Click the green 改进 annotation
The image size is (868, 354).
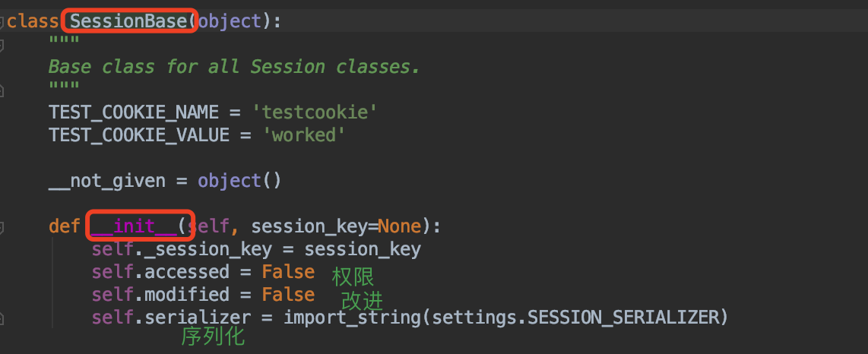click(362, 300)
